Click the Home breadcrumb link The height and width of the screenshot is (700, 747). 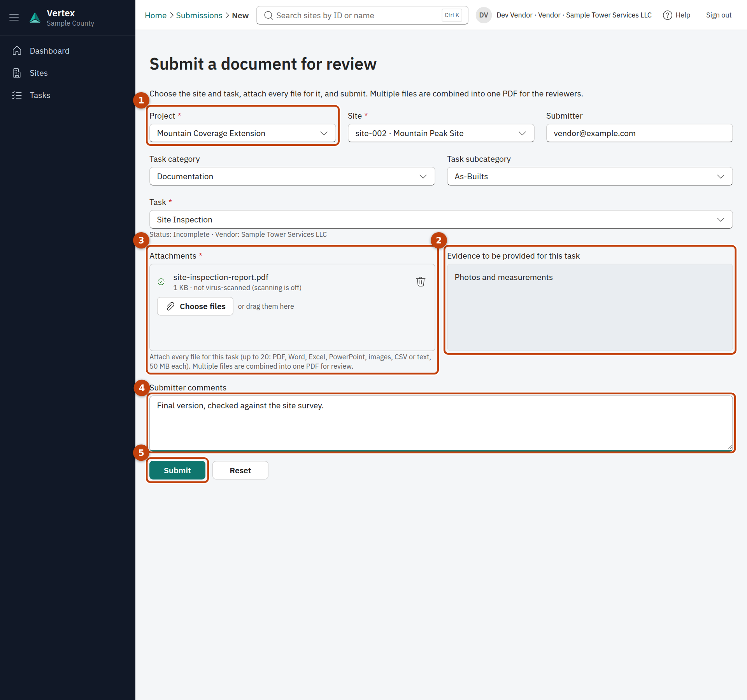(156, 16)
